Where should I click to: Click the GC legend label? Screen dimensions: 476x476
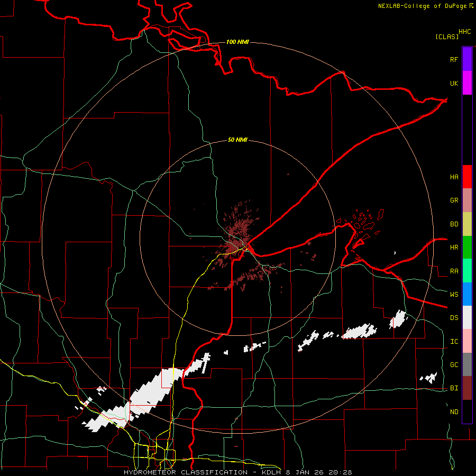point(454,365)
